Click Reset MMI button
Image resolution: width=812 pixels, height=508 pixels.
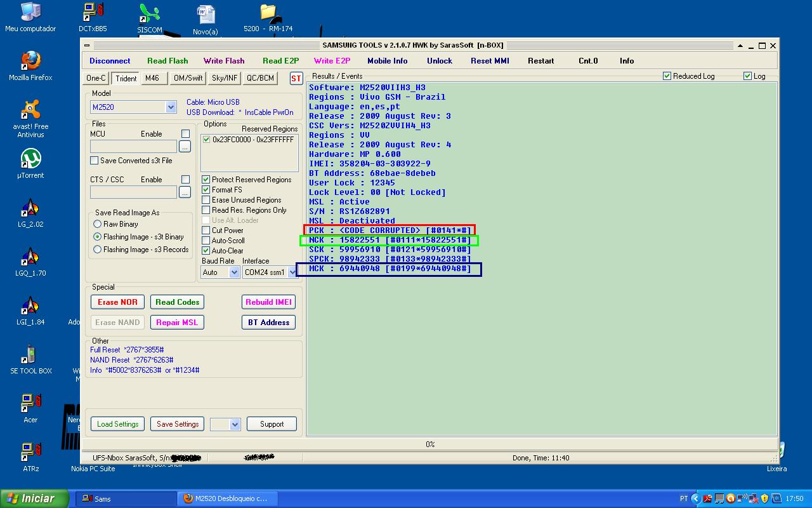[490, 61]
